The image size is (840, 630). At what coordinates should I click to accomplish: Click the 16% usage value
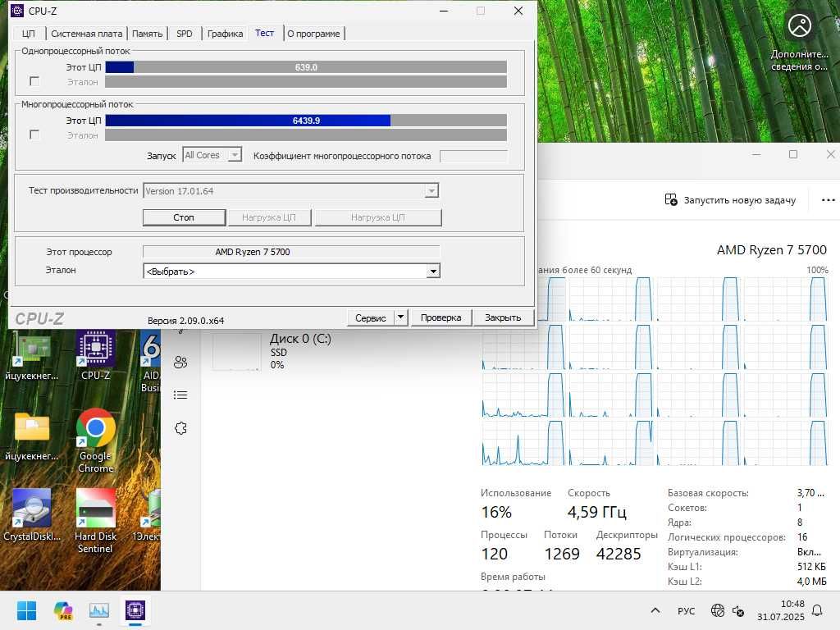pyautogui.click(x=496, y=512)
